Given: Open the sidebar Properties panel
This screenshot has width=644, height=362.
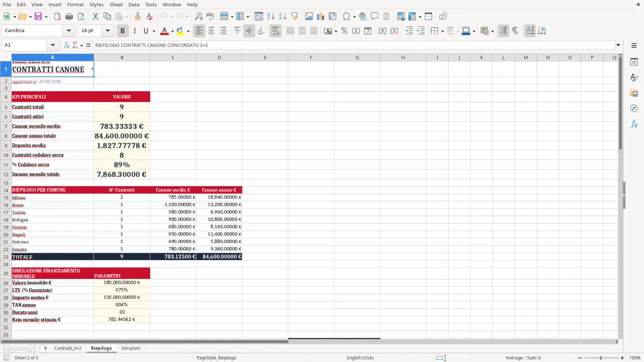Looking at the screenshot, I should [x=634, y=62].
